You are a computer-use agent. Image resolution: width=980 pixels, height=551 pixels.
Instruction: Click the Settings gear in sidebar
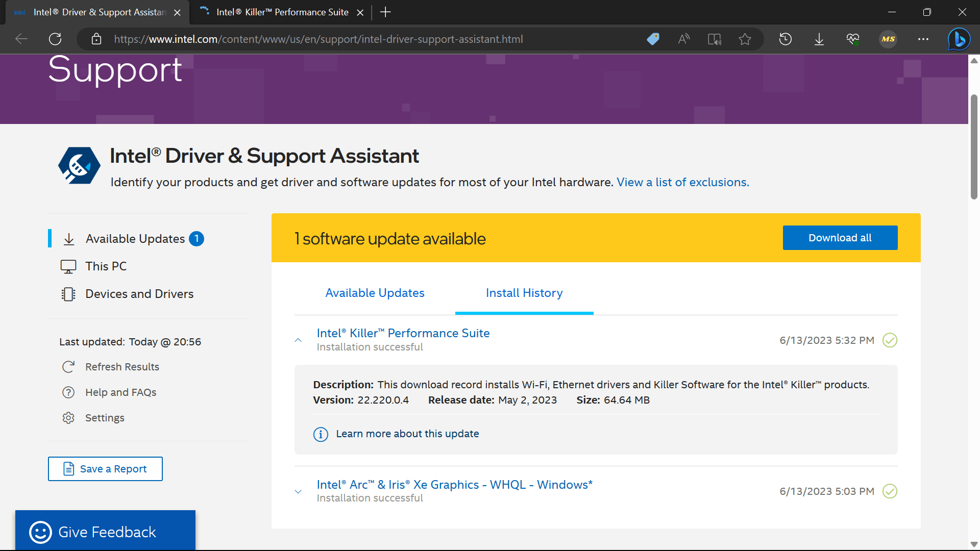coord(68,418)
